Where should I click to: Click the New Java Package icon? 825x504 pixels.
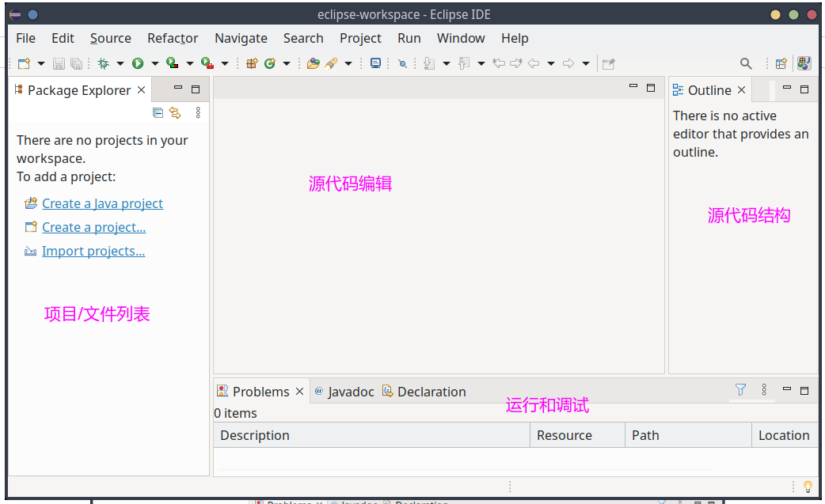(252, 63)
